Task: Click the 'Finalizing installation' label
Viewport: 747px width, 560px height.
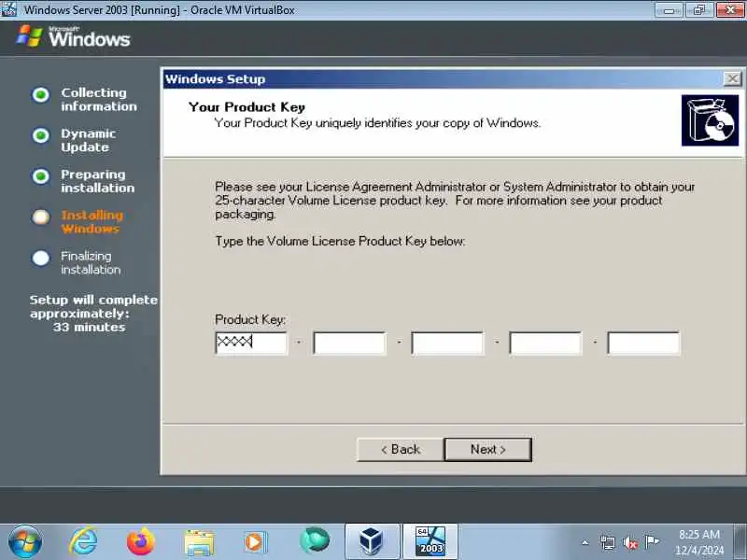Action: [91, 263]
